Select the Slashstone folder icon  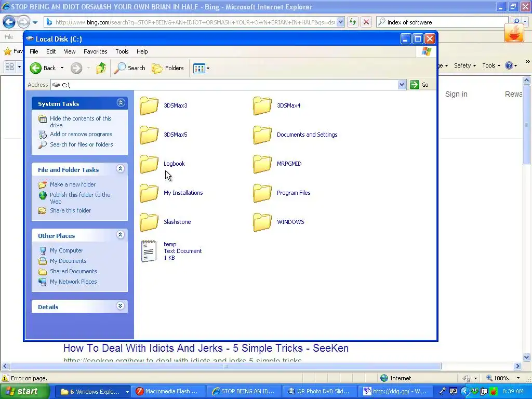(x=149, y=222)
